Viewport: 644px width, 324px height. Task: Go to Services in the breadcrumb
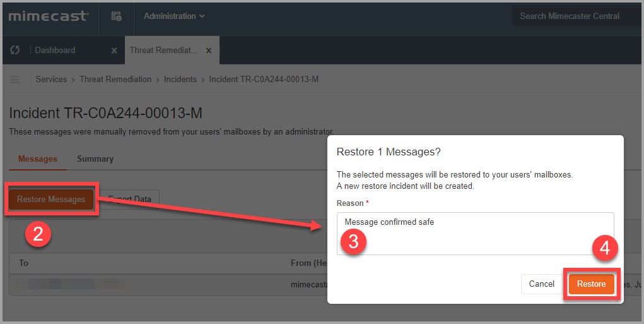pos(51,80)
